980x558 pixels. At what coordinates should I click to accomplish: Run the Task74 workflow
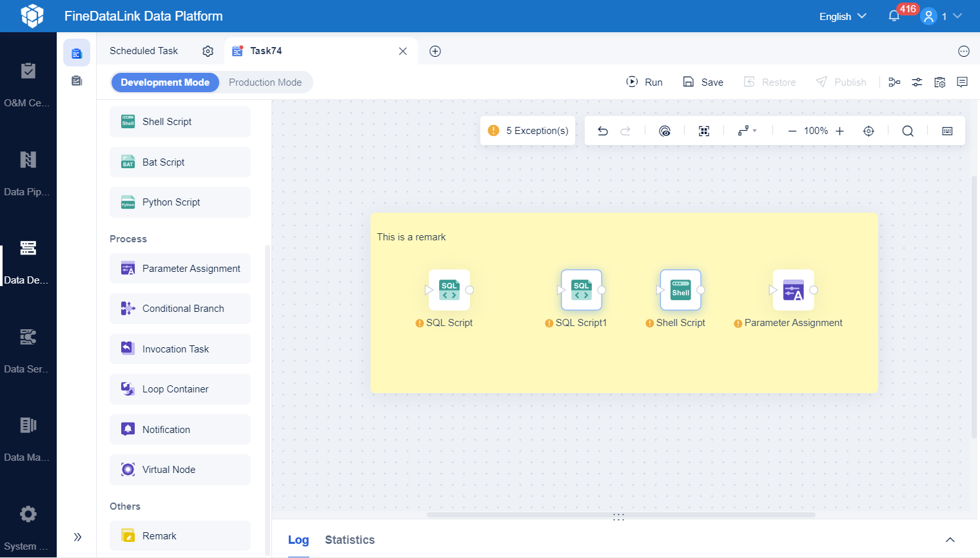(x=644, y=82)
